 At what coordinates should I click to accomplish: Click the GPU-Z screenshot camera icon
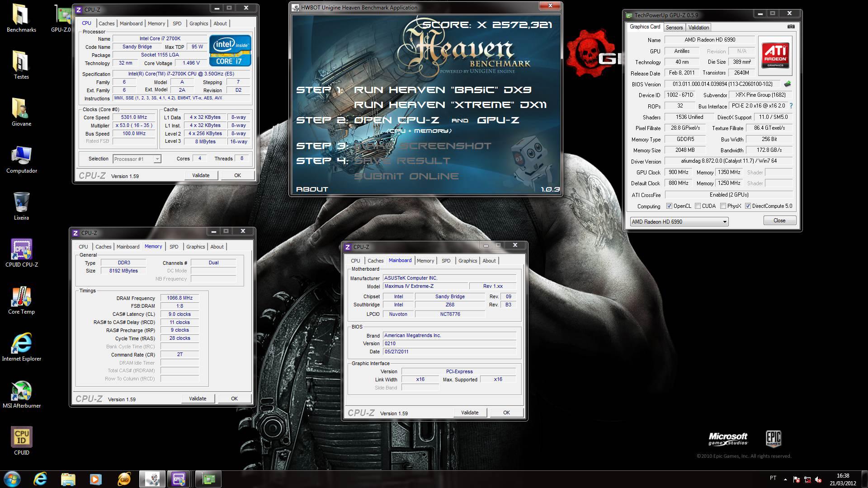pos(791,27)
